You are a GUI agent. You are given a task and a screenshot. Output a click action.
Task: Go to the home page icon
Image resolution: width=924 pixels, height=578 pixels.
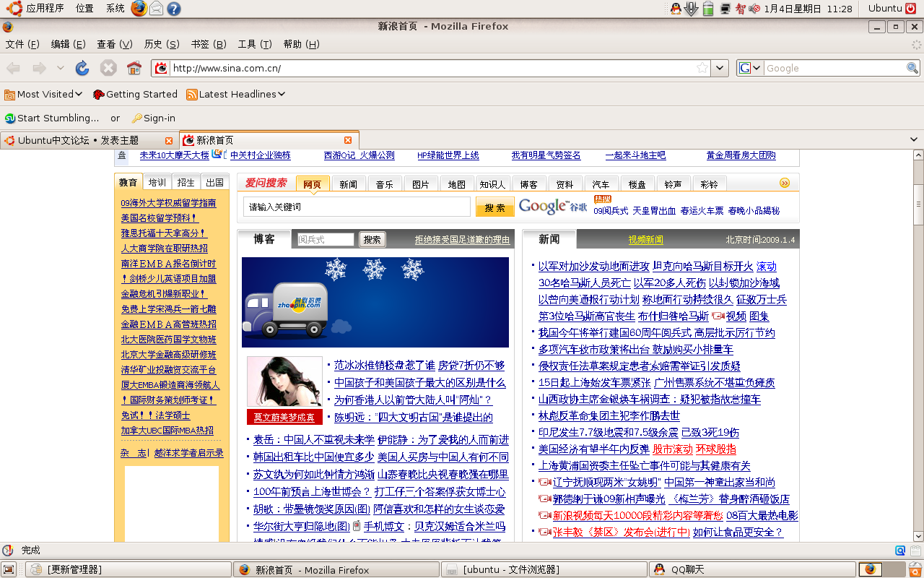[x=134, y=68]
